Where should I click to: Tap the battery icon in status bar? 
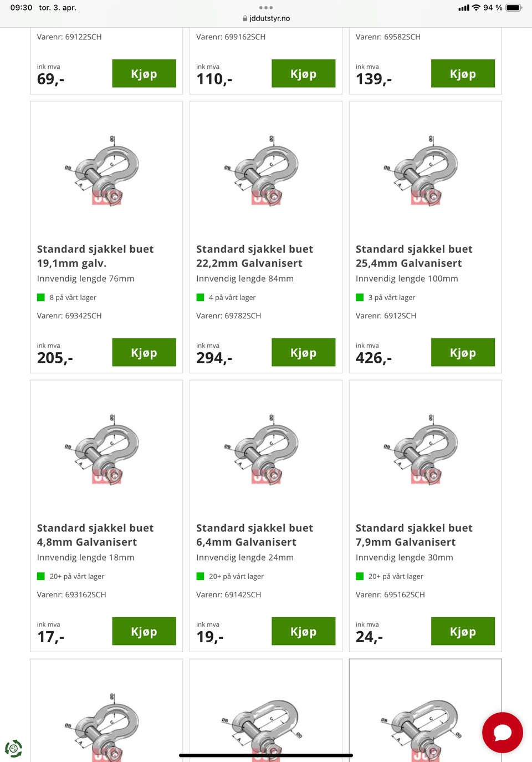[514, 8]
